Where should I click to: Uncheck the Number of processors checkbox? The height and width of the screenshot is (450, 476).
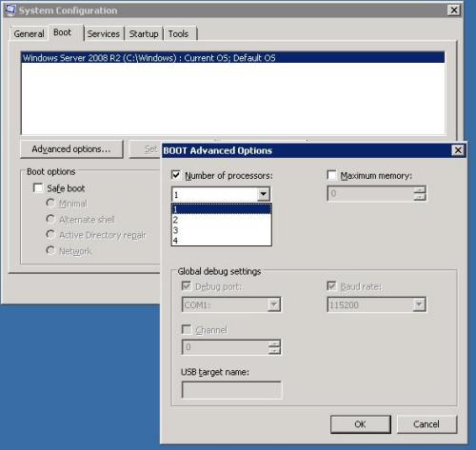click(x=176, y=175)
